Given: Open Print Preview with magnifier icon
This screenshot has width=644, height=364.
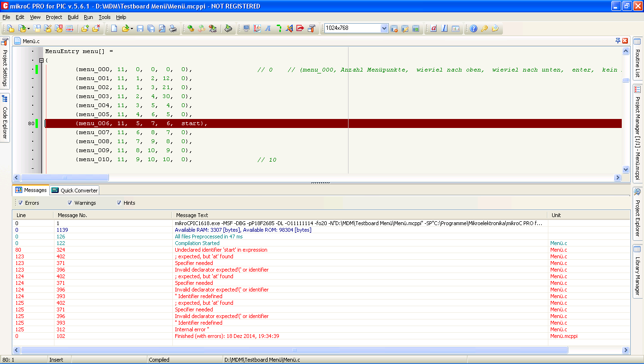Looking at the screenshot, I should (162, 28).
